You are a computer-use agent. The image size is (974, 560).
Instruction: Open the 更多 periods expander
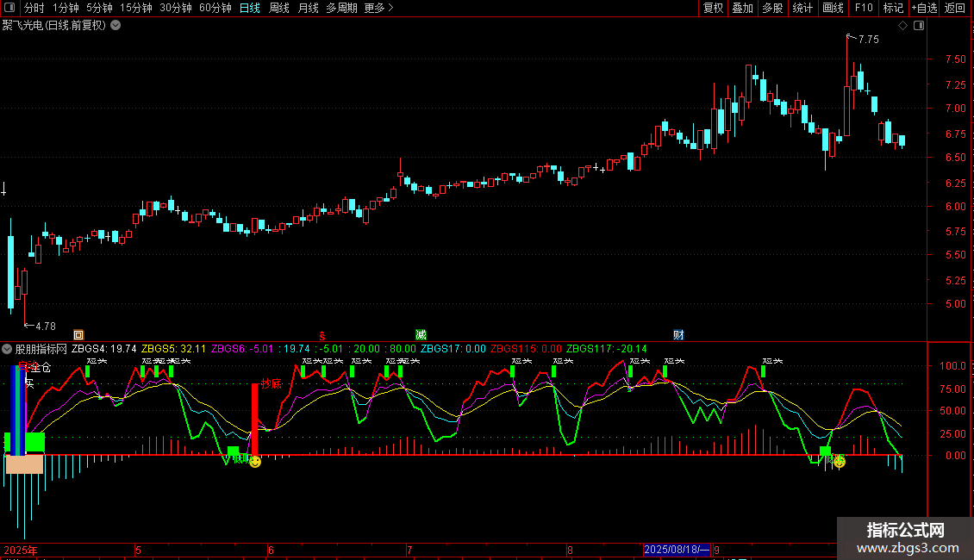point(378,9)
